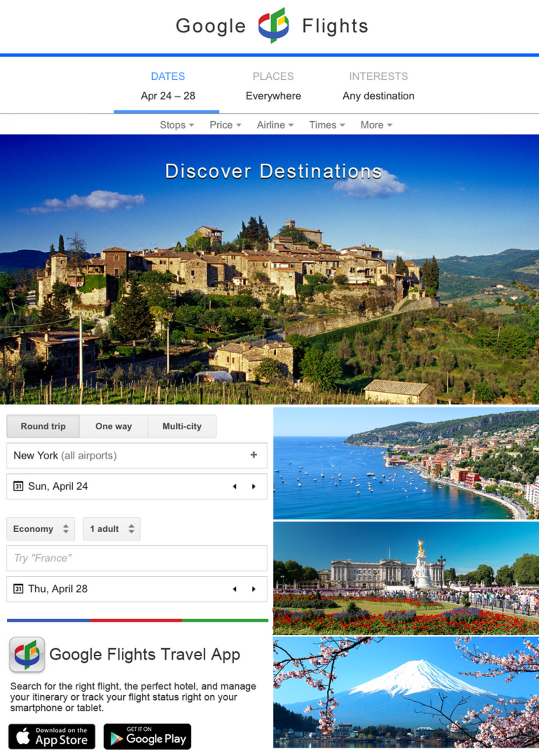Go to next day for Sun, April 24
Viewport: 539px width, 756px height.
253,486
